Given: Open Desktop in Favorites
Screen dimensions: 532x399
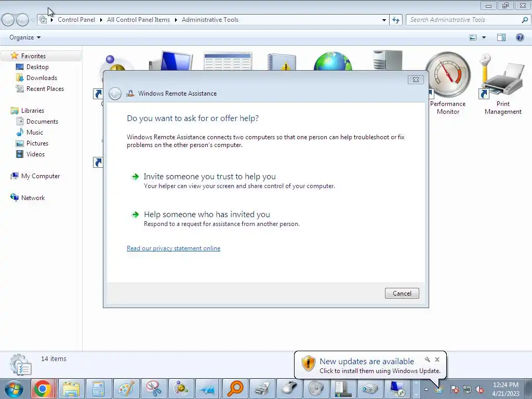Looking at the screenshot, I should coord(37,67).
